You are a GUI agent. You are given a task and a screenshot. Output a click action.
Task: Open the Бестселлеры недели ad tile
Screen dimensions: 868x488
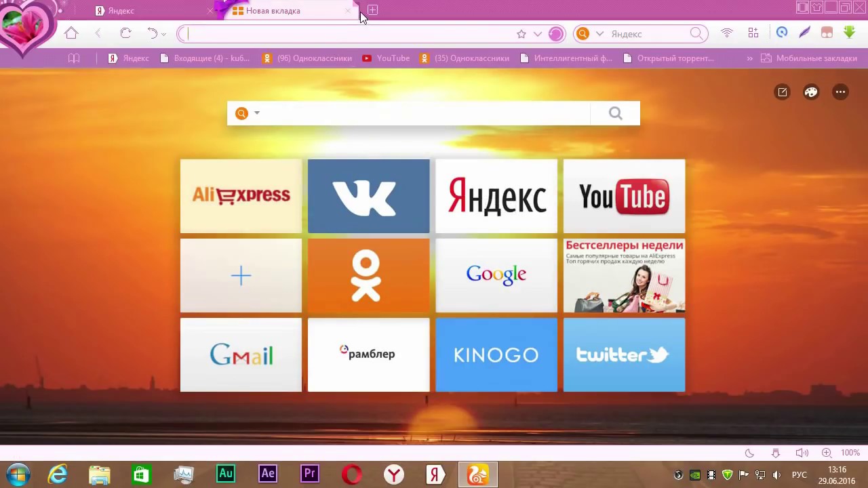click(624, 275)
